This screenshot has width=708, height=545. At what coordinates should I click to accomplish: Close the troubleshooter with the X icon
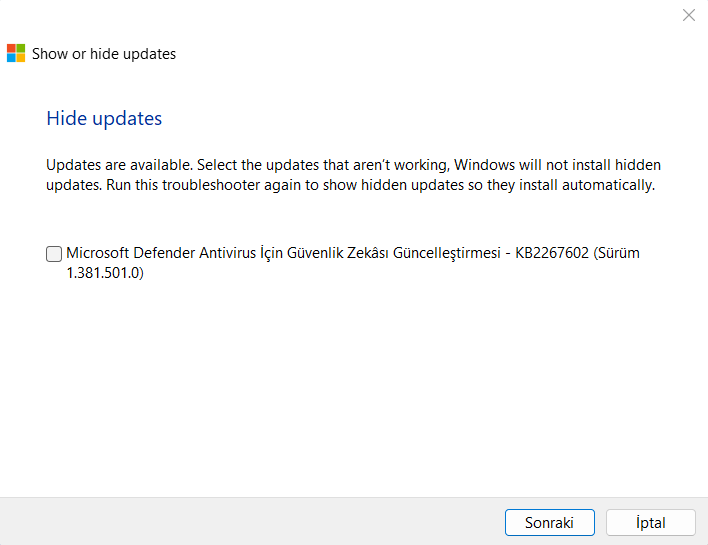(688, 15)
